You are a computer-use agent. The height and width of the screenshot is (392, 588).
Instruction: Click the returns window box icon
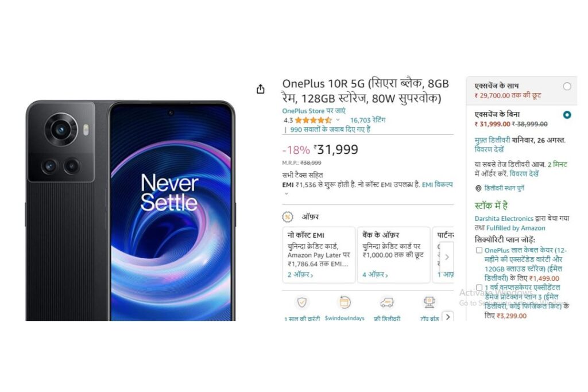(345, 302)
